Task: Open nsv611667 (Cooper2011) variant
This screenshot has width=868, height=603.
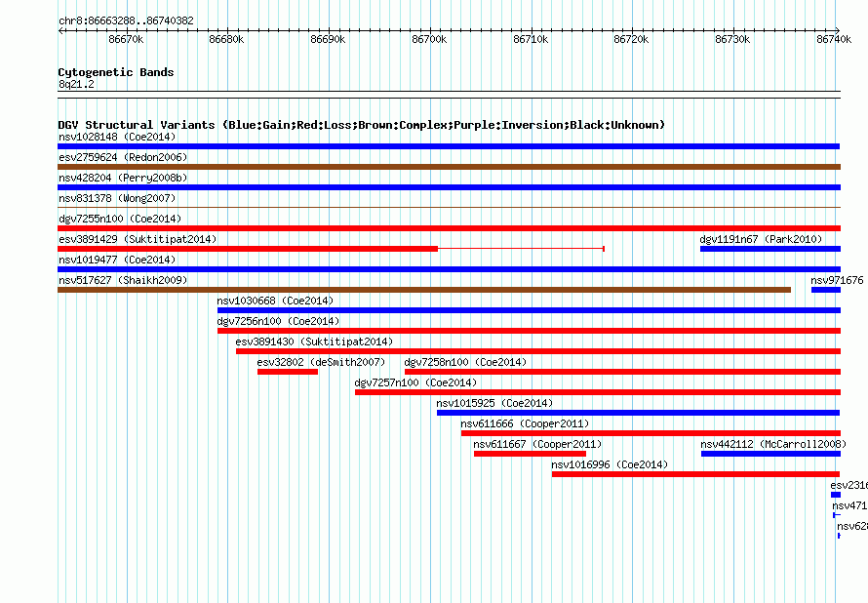Action: point(537,444)
